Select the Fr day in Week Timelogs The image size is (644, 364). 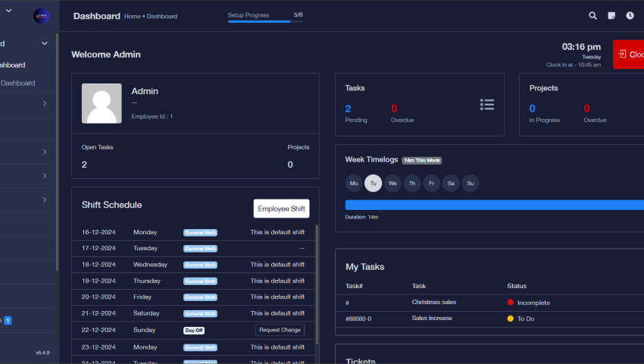(x=431, y=184)
